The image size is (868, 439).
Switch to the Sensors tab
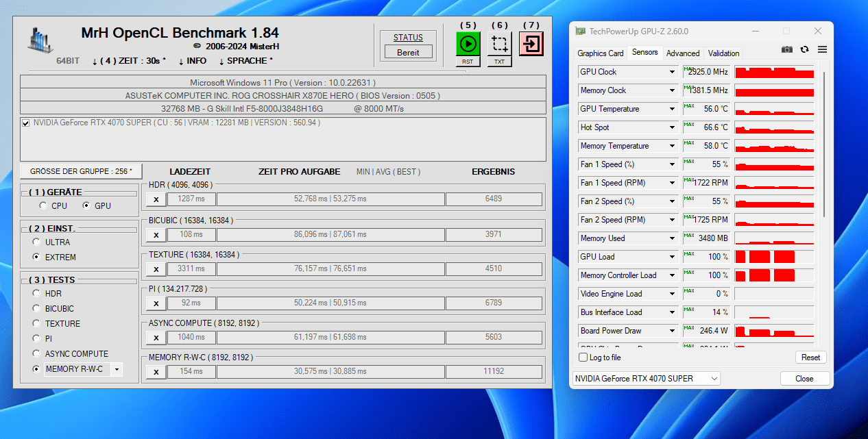(644, 52)
